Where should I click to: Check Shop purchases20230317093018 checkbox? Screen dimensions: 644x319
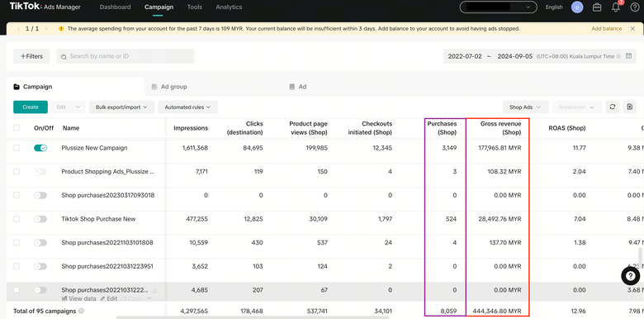coord(17,195)
